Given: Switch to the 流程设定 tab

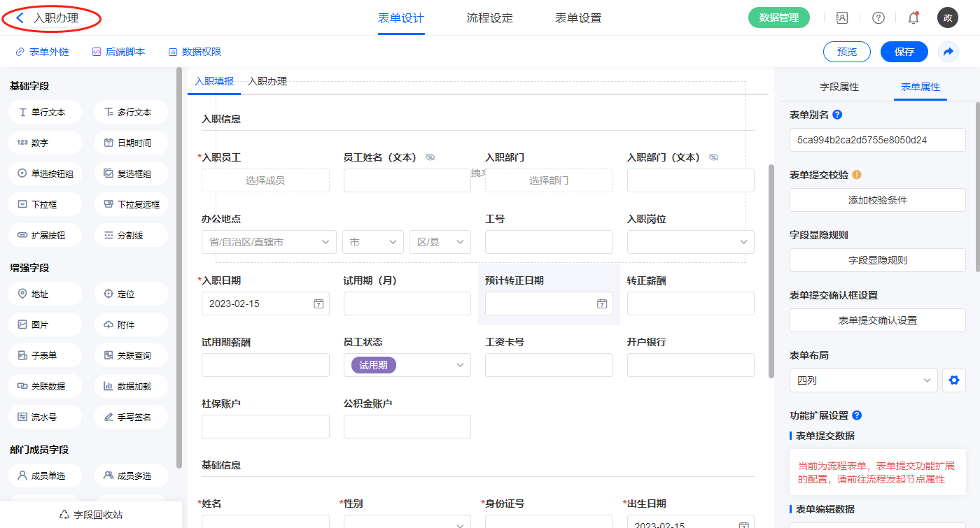Looking at the screenshot, I should 489,18.
